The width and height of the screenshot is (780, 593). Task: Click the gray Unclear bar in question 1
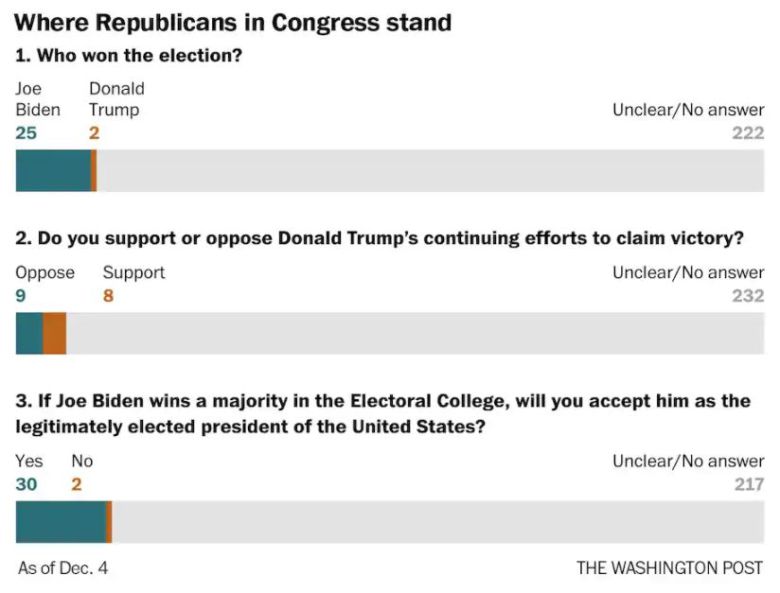(430, 171)
